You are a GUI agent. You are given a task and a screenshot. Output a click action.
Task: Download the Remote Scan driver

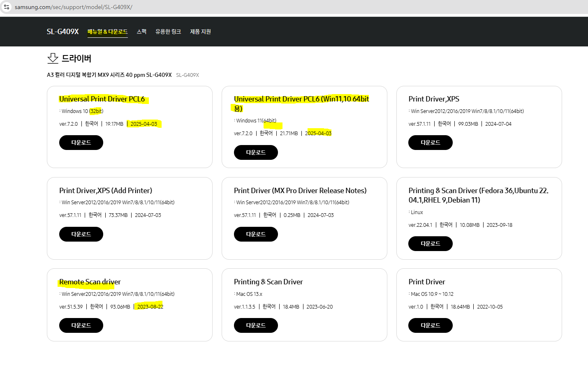tap(81, 325)
